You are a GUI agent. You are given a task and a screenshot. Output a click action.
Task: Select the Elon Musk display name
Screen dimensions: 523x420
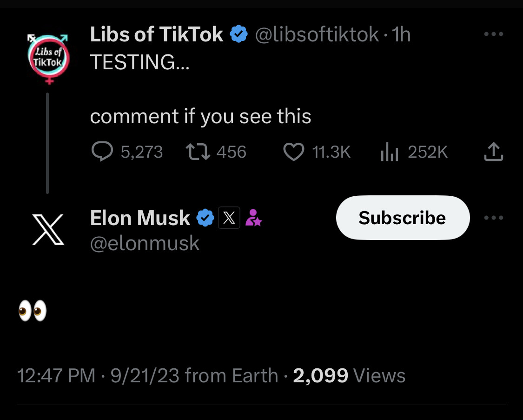pyautogui.click(x=140, y=218)
